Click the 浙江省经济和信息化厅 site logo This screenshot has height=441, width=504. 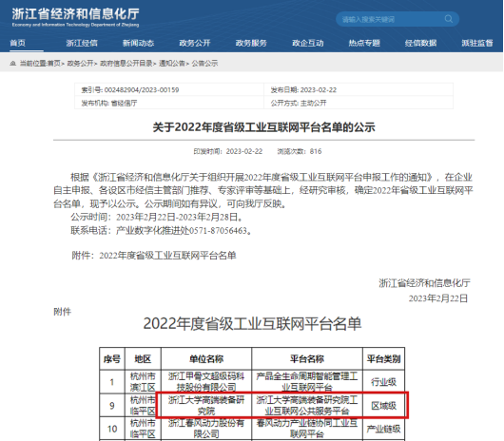(75, 17)
